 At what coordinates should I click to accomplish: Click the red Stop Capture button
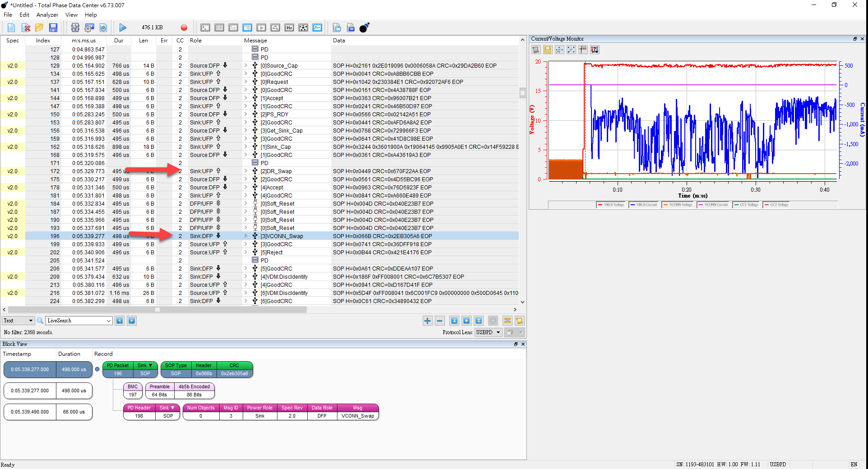pos(184,28)
